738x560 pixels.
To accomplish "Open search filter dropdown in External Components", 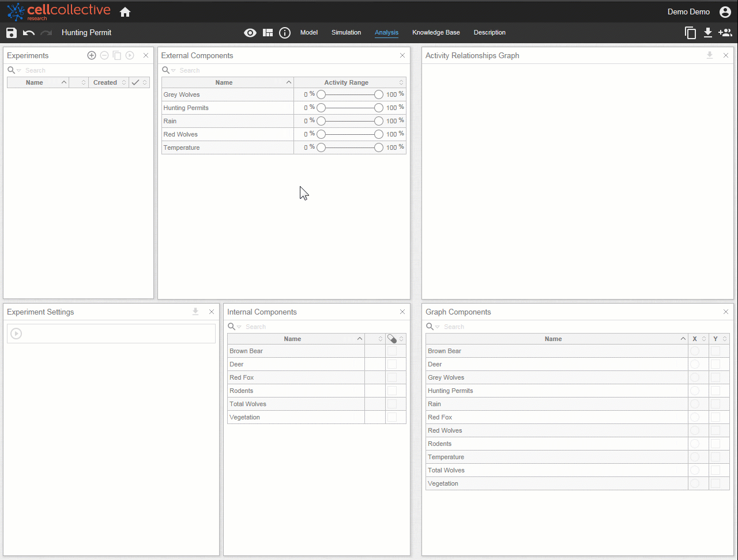I will [x=173, y=70].
